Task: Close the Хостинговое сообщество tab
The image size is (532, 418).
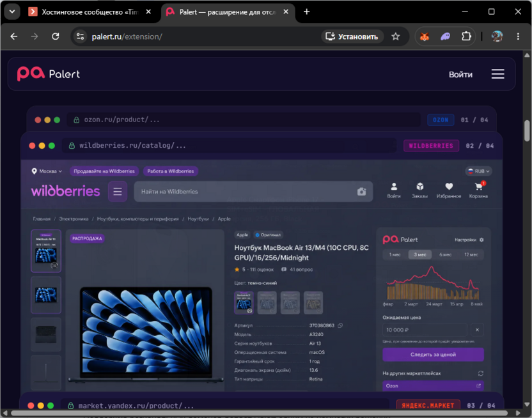Action: click(x=148, y=12)
